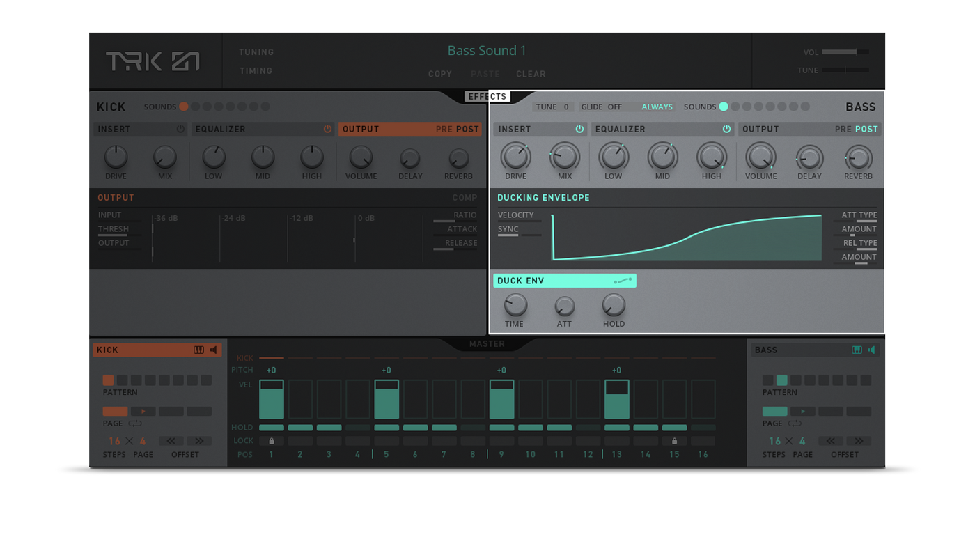Viewport: 975px width, 560px height.
Task: Click the Bass Sound 1 preset name
Action: tap(487, 51)
